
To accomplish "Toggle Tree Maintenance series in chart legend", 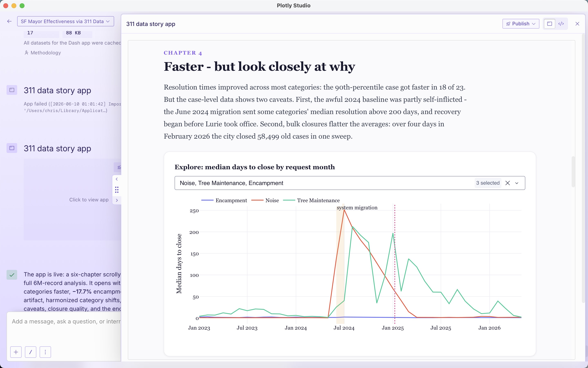I will pyautogui.click(x=311, y=200).
